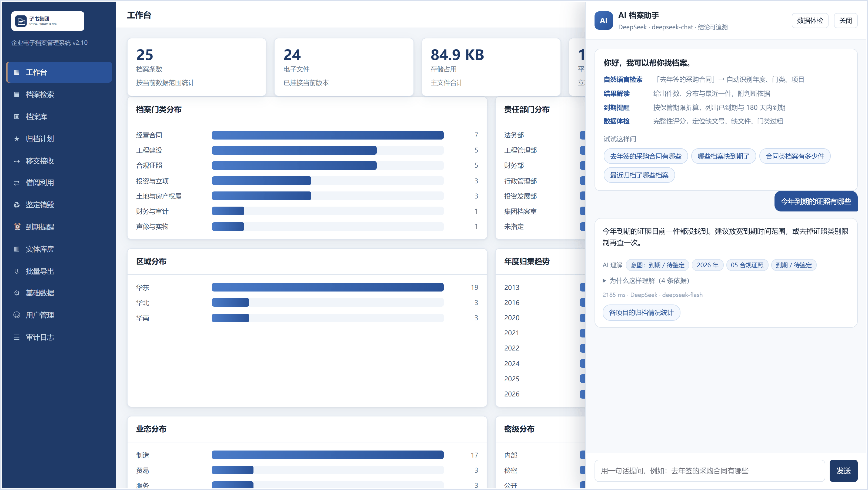Viewport: 868px width, 490px height.
Task: Click the 各项目的归档情况统计 follow-up chip
Action: 641,313
